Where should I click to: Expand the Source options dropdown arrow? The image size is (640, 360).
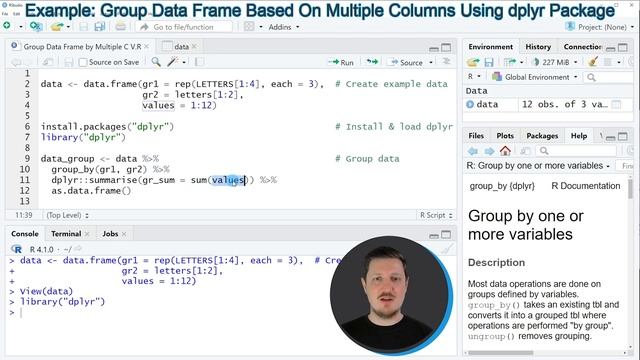(x=431, y=62)
